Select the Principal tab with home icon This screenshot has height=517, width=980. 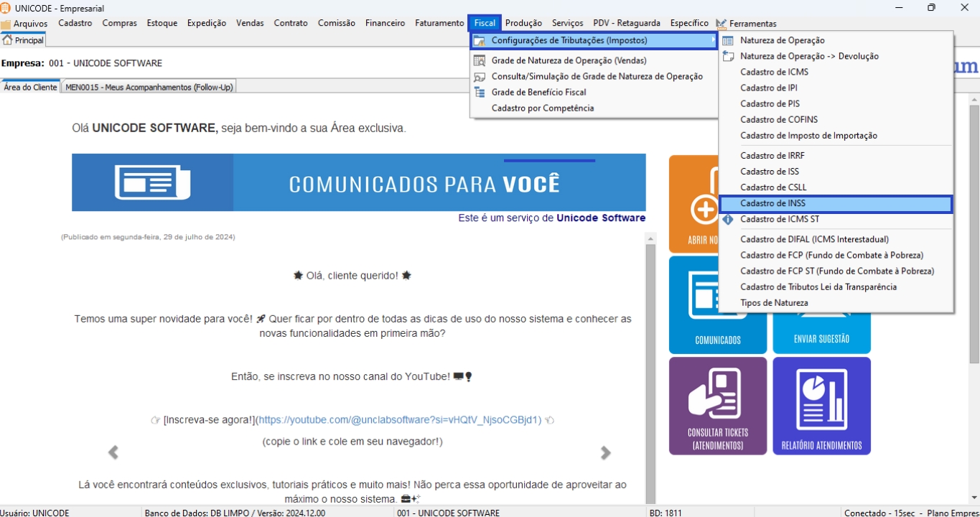[24, 41]
